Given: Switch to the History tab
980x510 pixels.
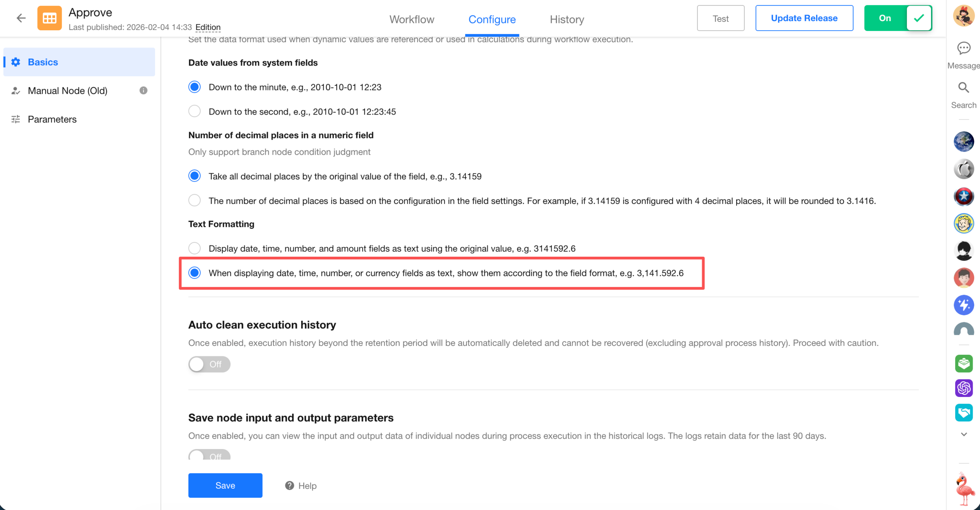Looking at the screenshot, I should [x=567, y=19].
